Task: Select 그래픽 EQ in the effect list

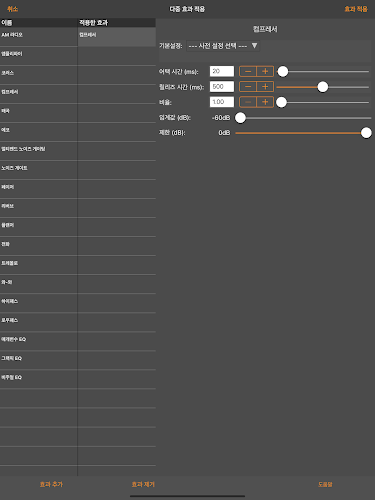Action: click(39, 360)
